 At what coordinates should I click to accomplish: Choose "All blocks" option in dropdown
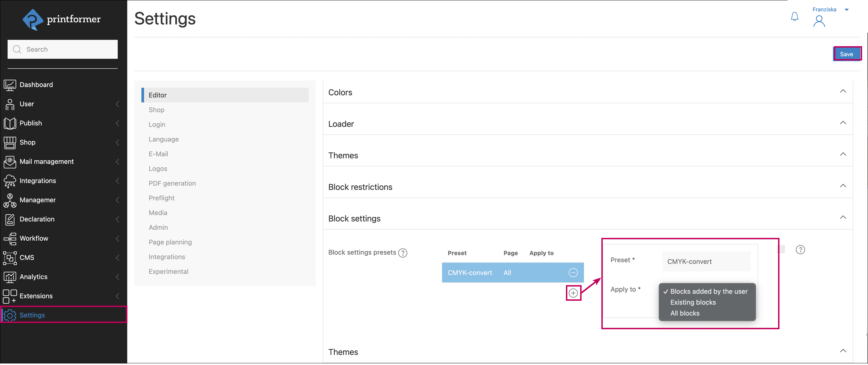coord(685,314)
